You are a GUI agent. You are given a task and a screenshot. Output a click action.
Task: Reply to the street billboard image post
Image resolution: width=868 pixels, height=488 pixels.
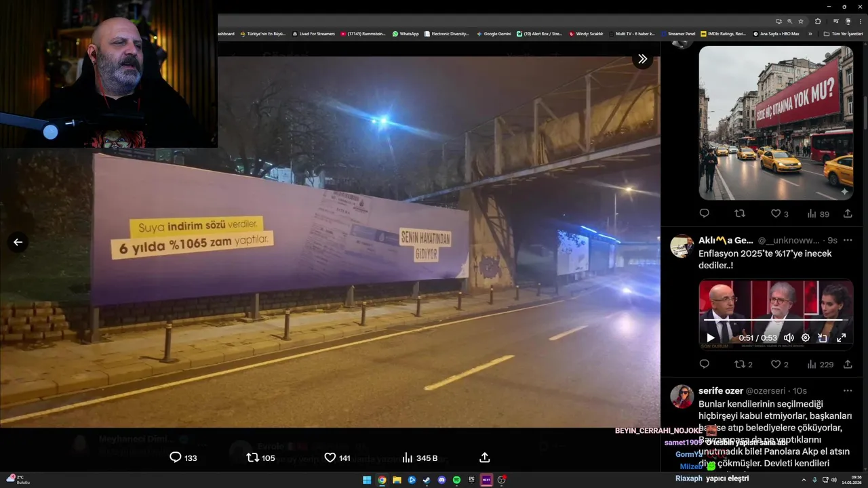tap(704, 213)
